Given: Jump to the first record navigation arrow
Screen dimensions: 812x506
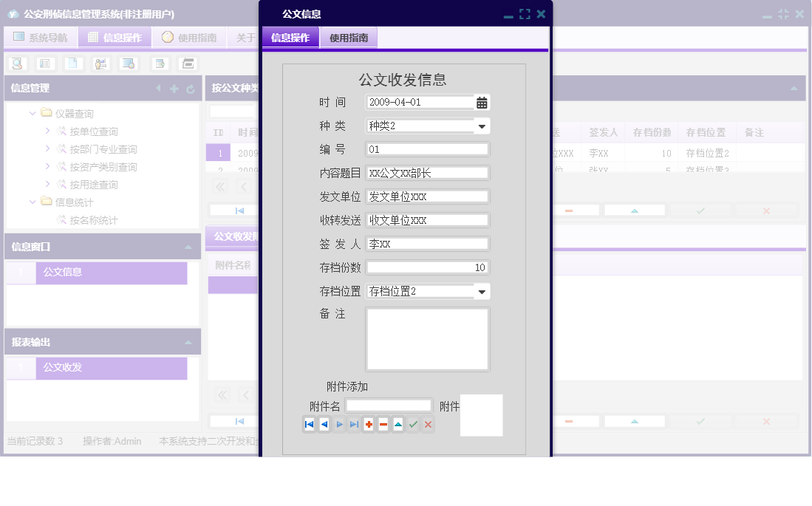Looking at the screenshot, I should tap(309, 424).
